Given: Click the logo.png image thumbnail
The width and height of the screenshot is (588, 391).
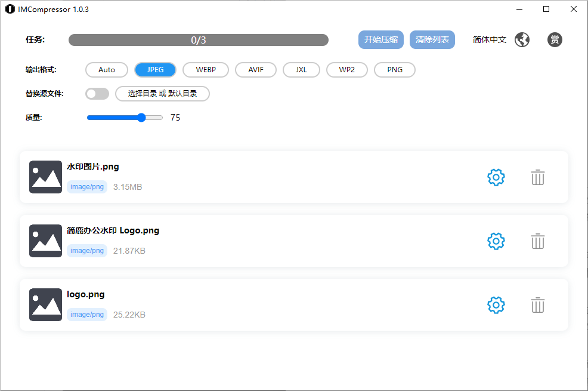Looking at the screenshot, I should [x=45, y=304].
